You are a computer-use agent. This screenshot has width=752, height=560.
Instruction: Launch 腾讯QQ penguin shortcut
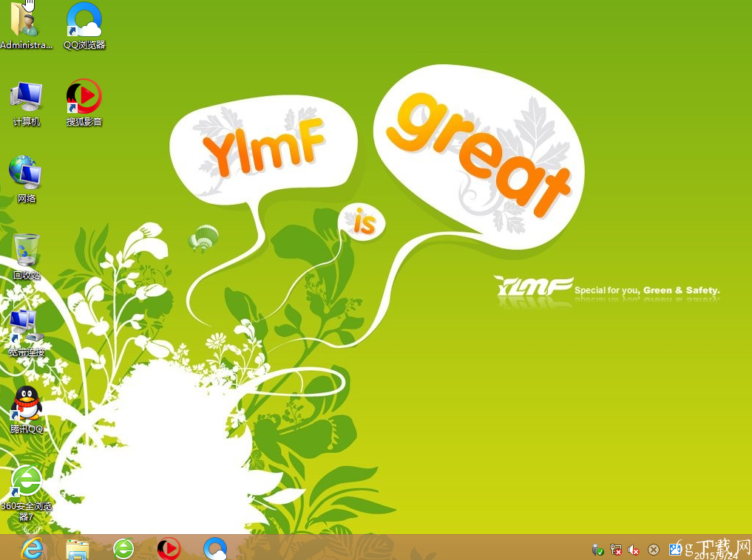27,409
